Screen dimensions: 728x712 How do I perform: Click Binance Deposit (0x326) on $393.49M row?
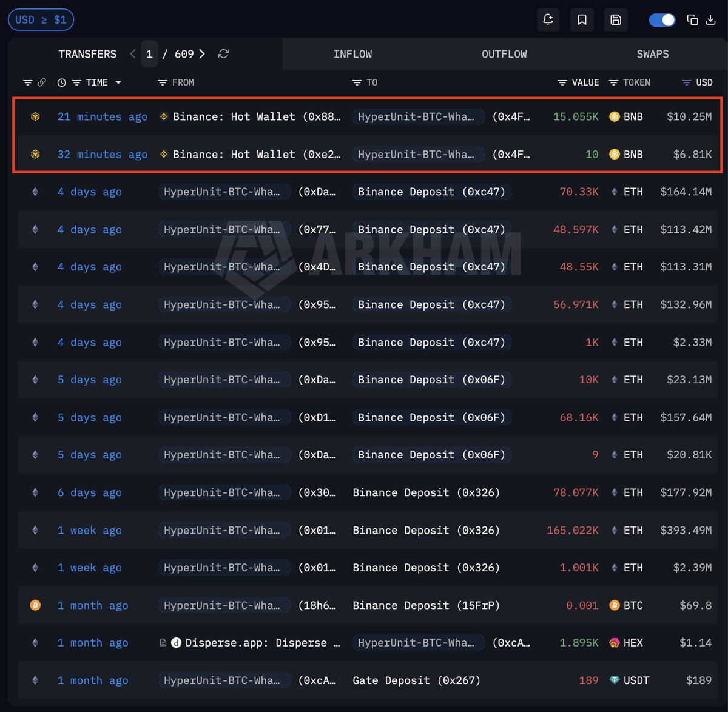tap(426, 530)
